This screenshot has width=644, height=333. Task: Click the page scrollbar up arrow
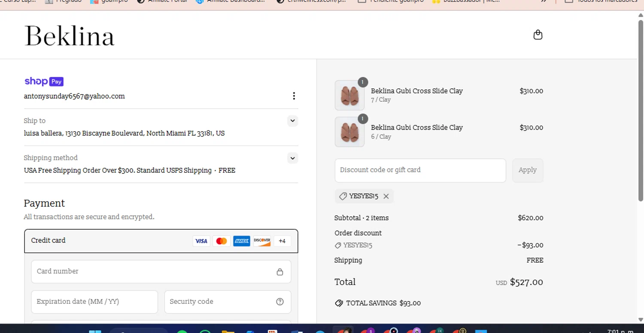click(640, 15)
